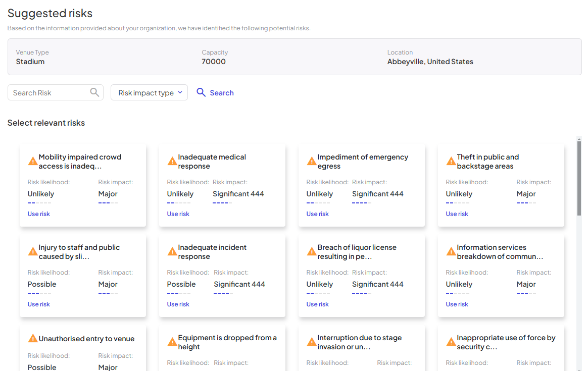Click Significant 444 on Inadequate medical response card
588x371 pixels.
pyautogui.click(x=238, y=194)
